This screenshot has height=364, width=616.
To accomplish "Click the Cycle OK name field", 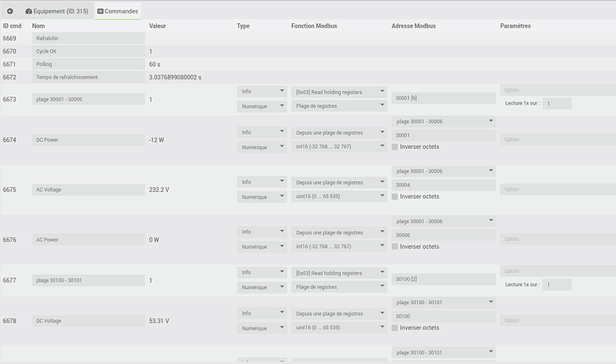I will click(88, 51).
